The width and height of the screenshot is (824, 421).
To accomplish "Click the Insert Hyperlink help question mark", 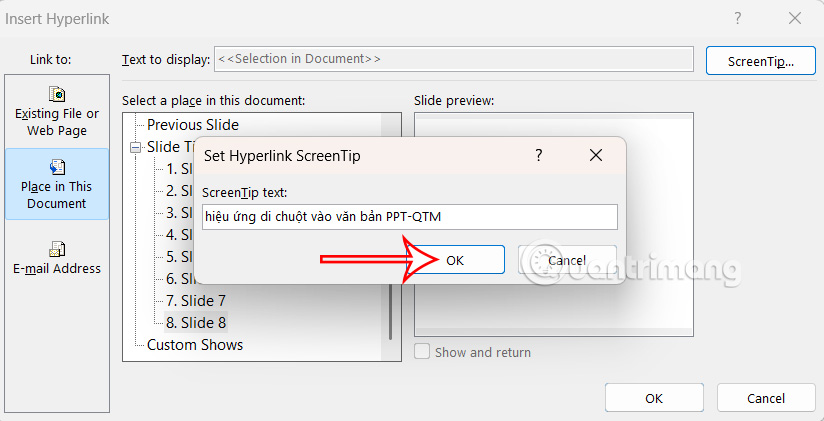I will (x=738, y=18).
